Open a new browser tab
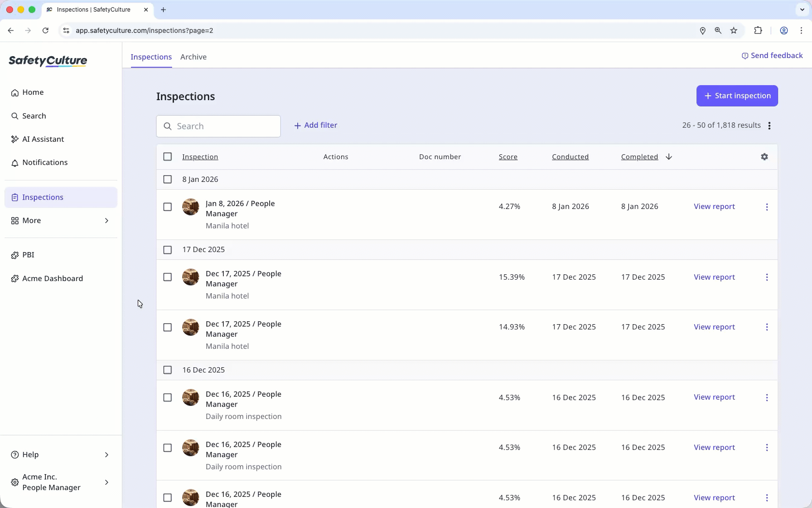812x508 pixels. coord(163,10)
